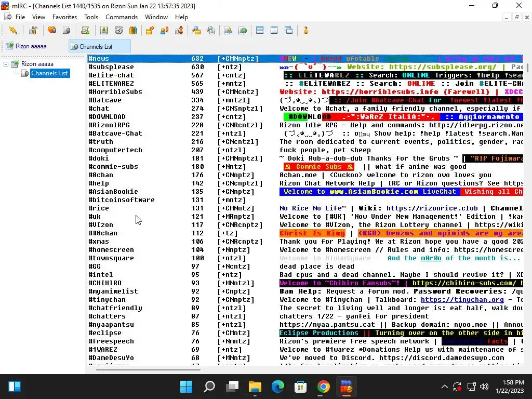Select the #elite-chat channel row
The image size is (532, 399).
click(305, 75)
